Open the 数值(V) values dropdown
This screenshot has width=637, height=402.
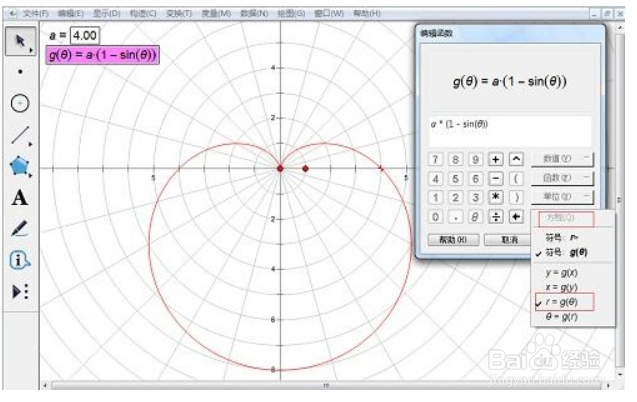[562, 159]
